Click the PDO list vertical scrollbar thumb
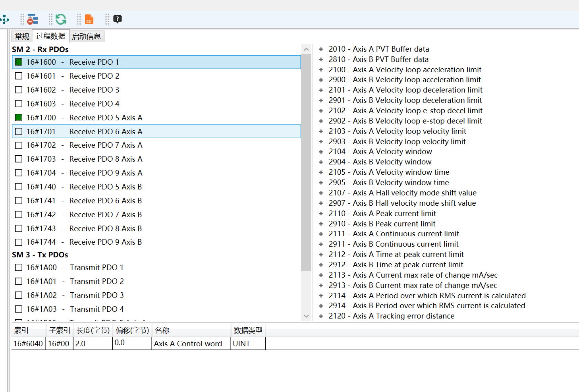579x392 pixels. (306, 163)
